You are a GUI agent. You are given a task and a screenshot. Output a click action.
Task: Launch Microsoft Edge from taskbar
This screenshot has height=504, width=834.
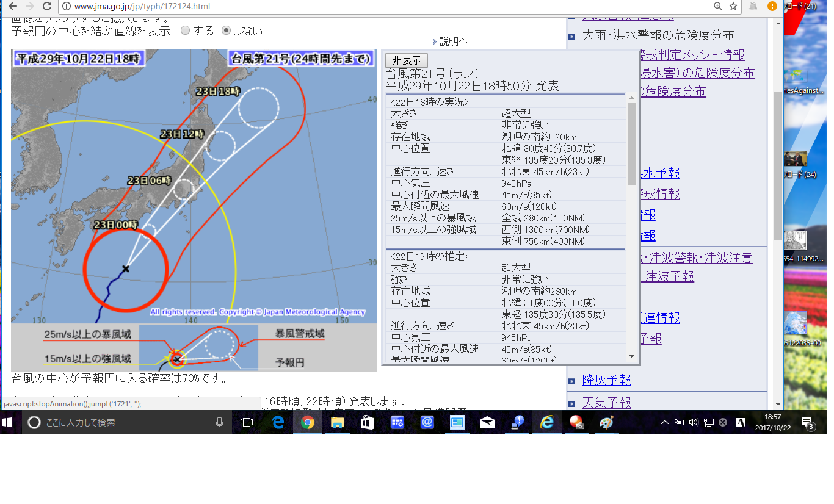coord(278,422)
